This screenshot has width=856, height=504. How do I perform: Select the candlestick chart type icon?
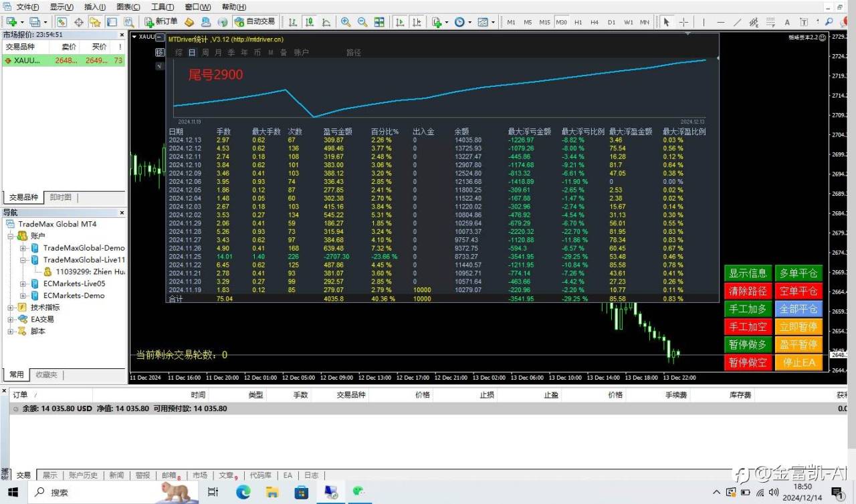310,22
